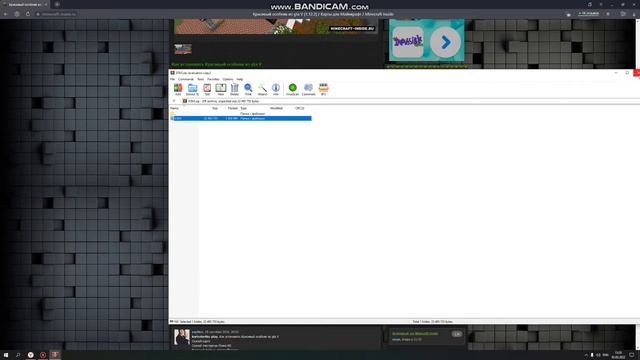The width and height of the screenshot is (640, 360).
Task: Click the Delete trash bin icon
Action: (234, 89)
